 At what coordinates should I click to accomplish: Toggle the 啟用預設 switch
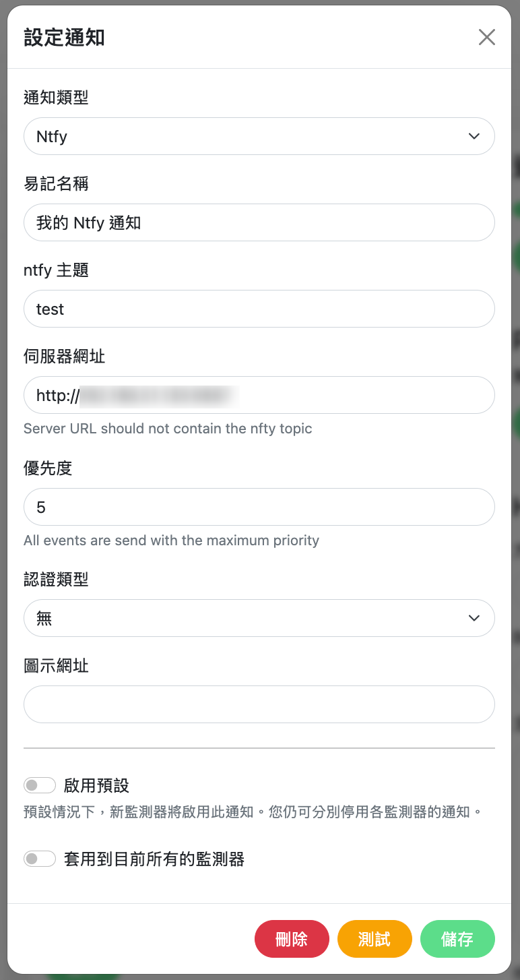pos(40,785)
